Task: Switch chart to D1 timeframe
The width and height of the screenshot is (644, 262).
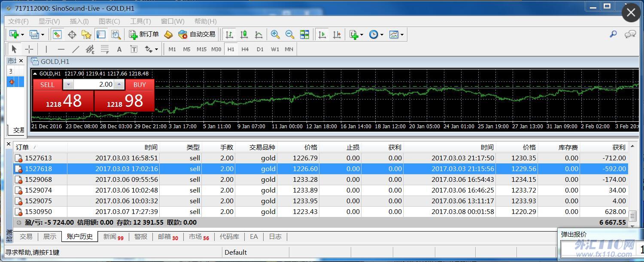Action: click(260, 49)
